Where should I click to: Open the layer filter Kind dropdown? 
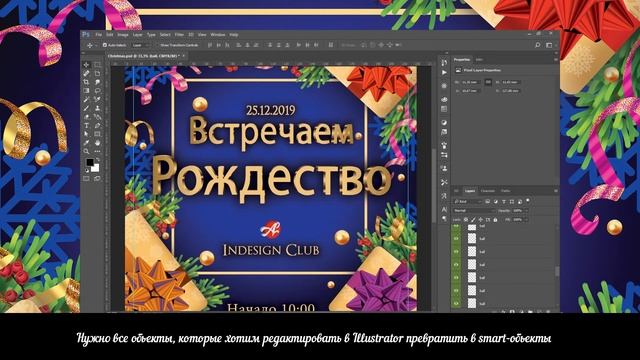tap(468, 202)
